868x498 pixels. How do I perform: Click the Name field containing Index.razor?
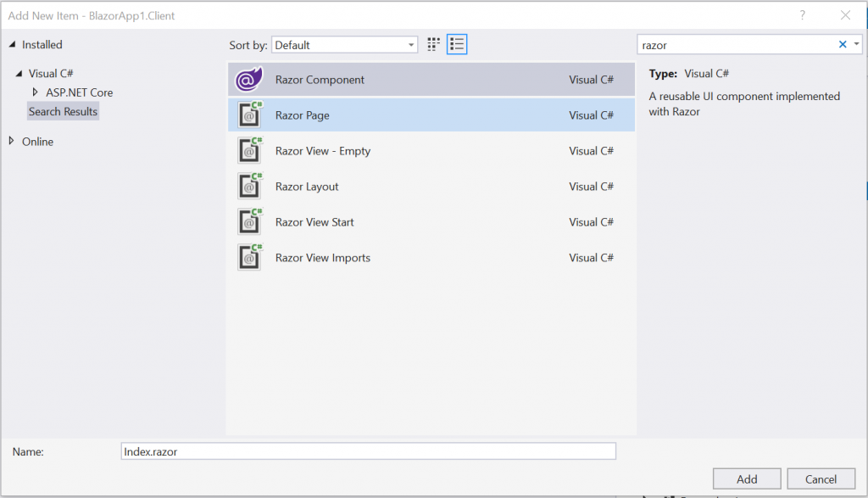368,450
